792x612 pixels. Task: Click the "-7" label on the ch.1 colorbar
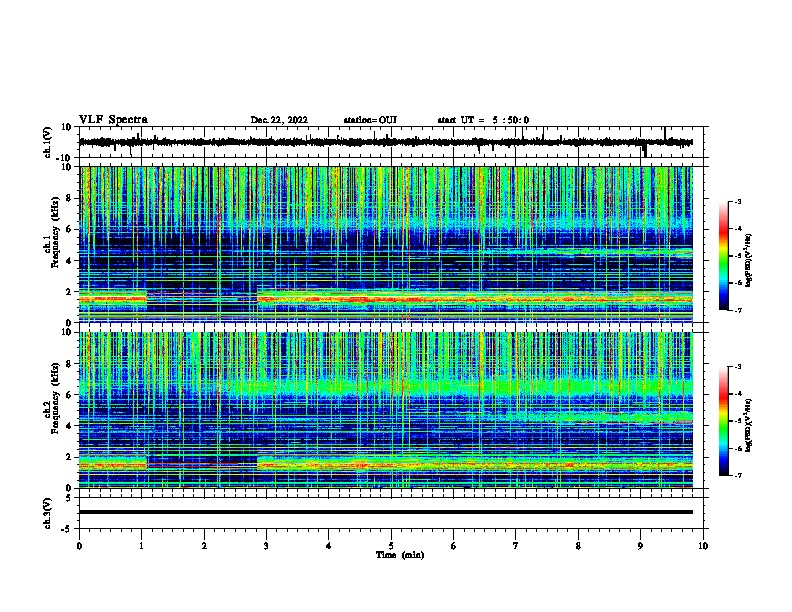coord(738,310)
